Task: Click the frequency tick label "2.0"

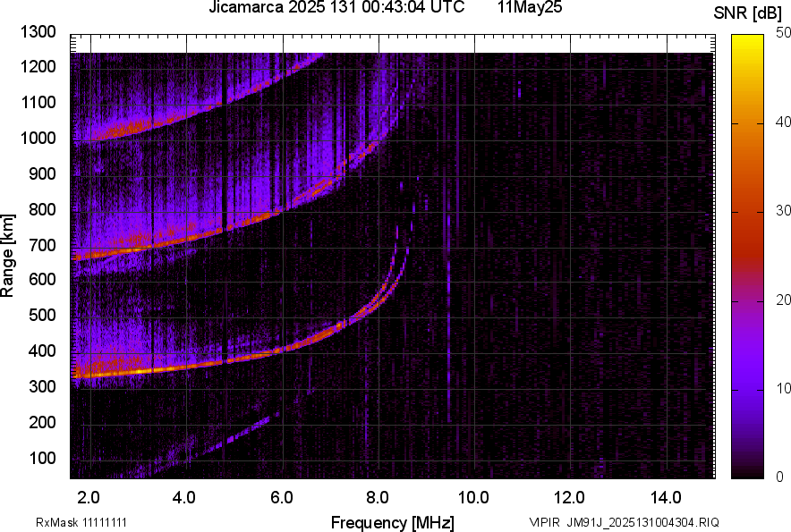Action: click(x=89, y=498)
